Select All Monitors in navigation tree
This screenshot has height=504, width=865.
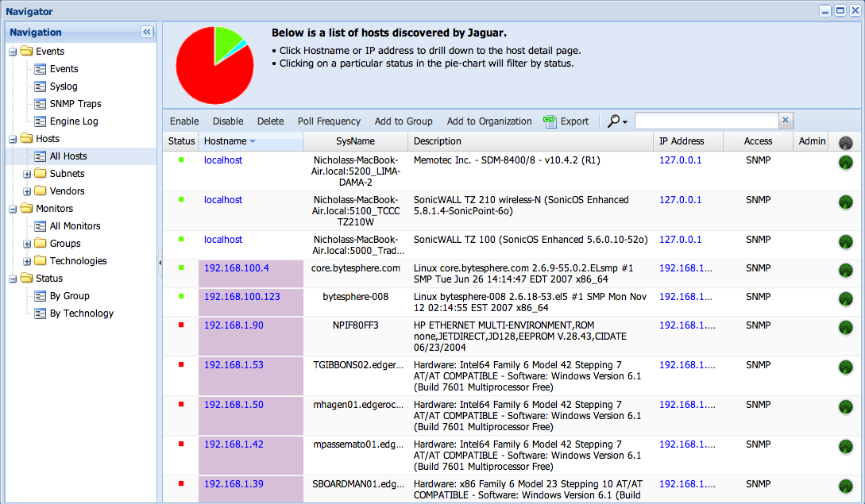click(75, 226)
